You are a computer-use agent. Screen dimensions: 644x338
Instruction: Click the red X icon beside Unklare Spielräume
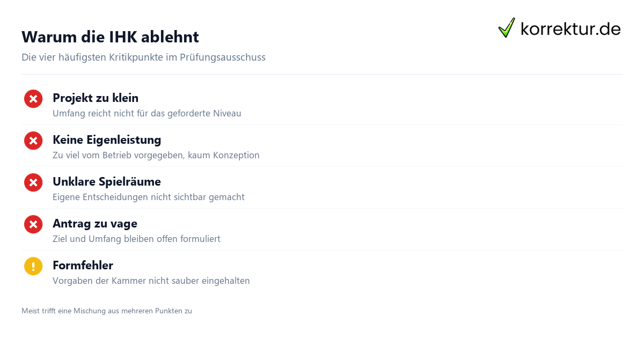tap(33, 182)
